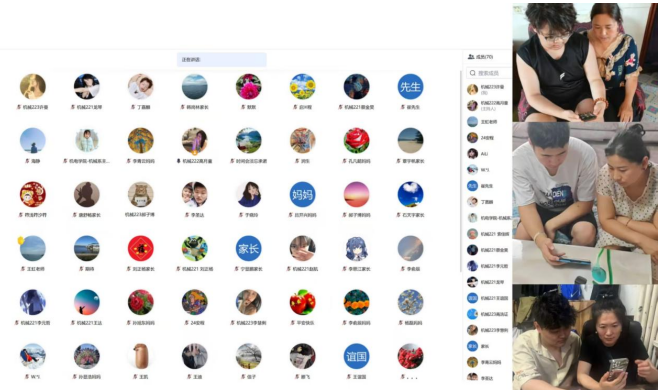Click the red rose avatar tile

click(356, 141)
